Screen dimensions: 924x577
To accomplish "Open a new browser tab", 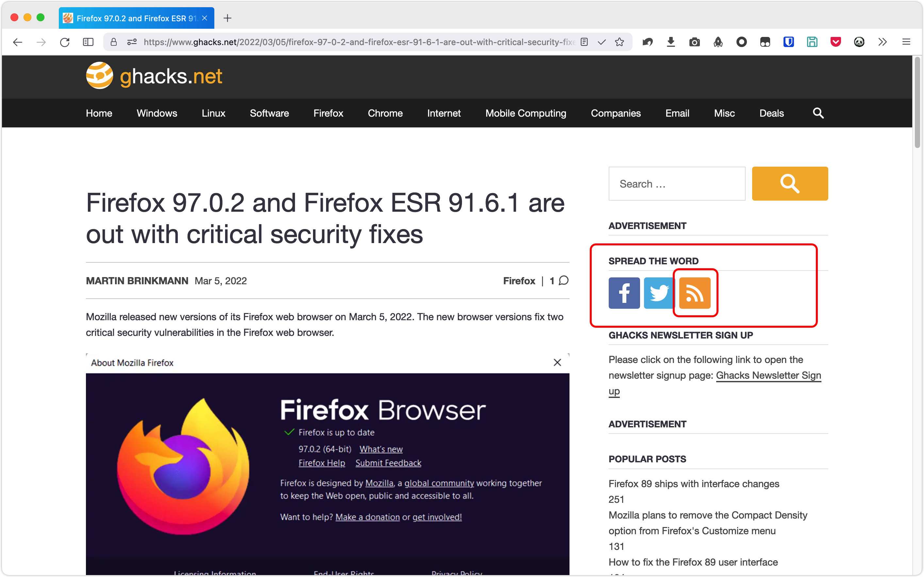I will (227, 18).
